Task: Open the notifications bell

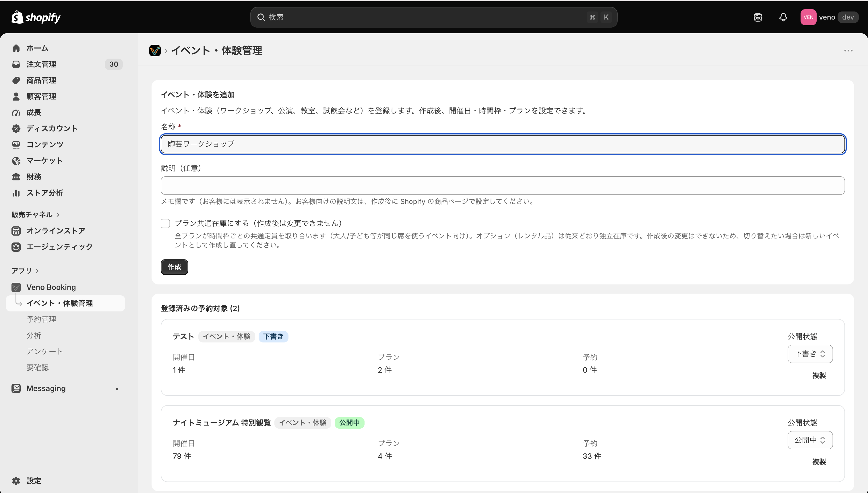Action: pos(783,17)
